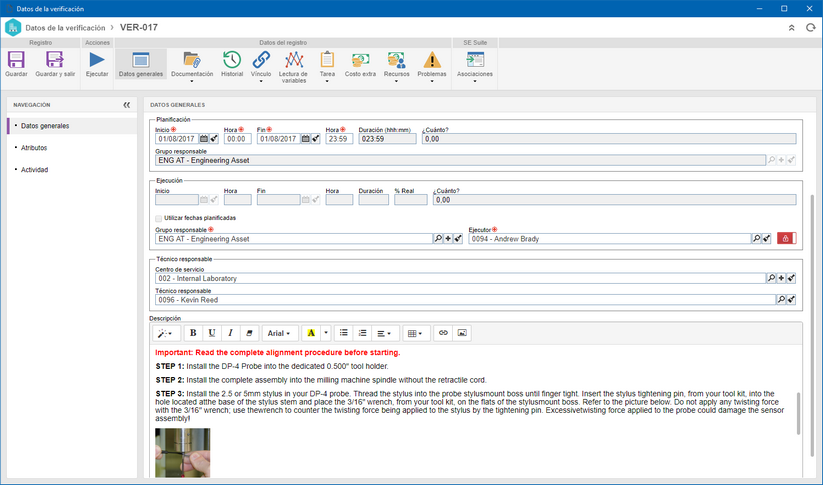This screenshot has width=823, height=485.
Task: Insert unordered bullet list
Action: (x=344, y=333)
